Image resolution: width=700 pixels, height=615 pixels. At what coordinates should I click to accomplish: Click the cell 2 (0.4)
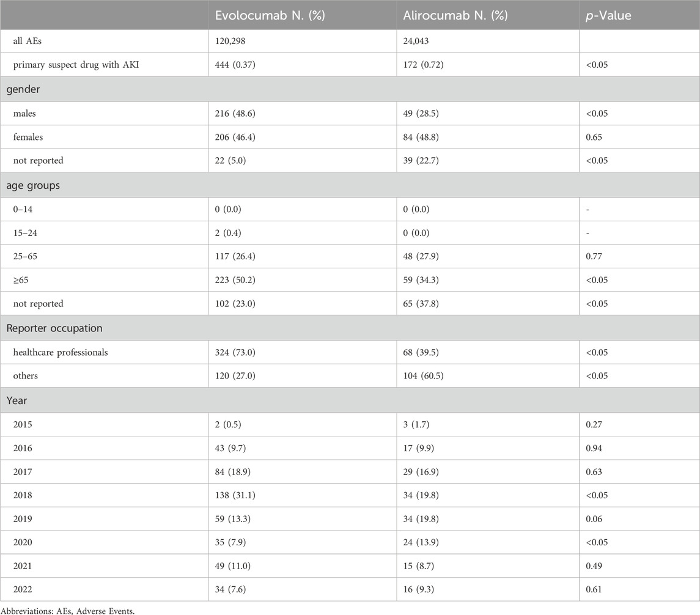pyautogui.click(x=228, y=233)
